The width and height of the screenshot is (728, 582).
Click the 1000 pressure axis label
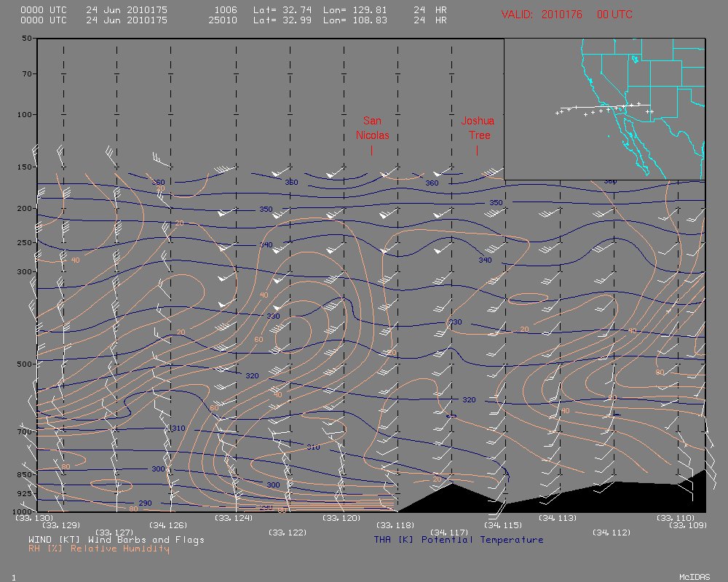[22, 511]
